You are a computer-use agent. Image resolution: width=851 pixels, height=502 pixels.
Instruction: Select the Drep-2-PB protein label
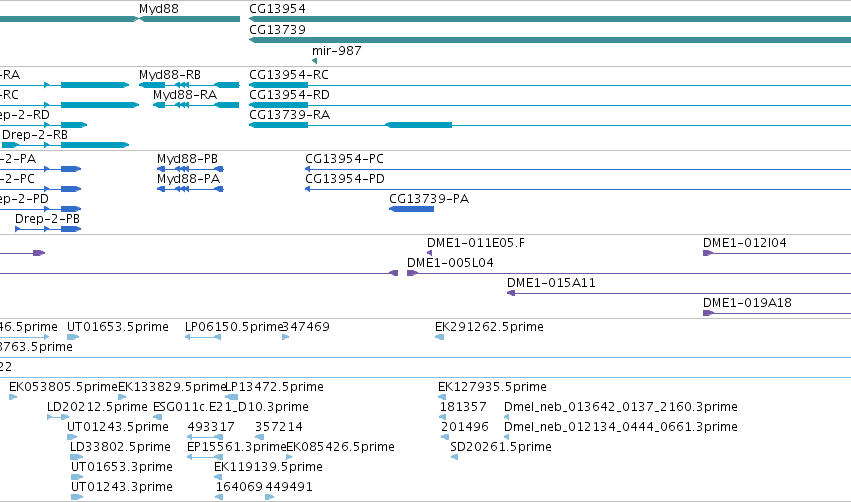click(x=47, y=219)
